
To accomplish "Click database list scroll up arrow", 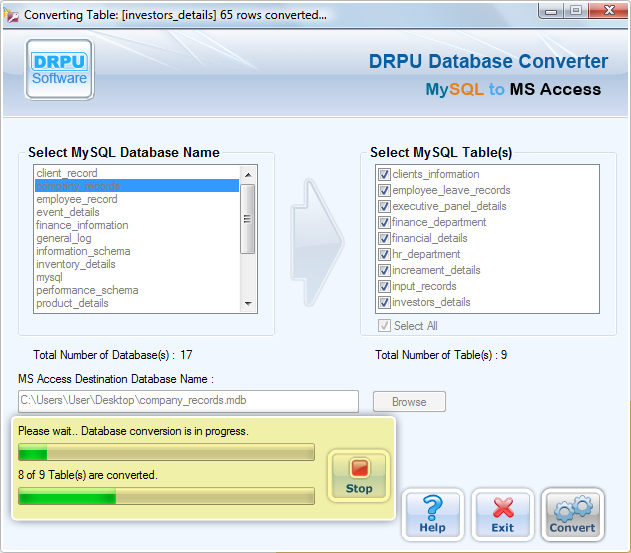I will click(248, 175).
